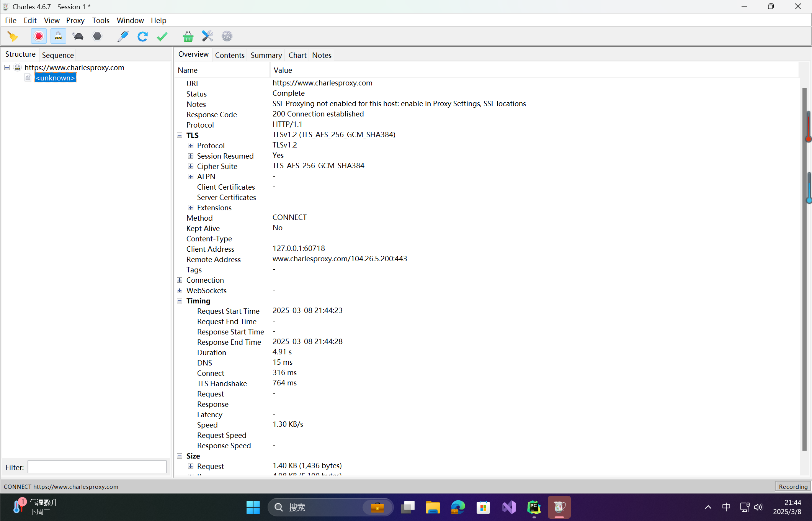Open the File menu
Image resolution: width=812 pixels, height=521 pixels.
[x=11, y=20]
